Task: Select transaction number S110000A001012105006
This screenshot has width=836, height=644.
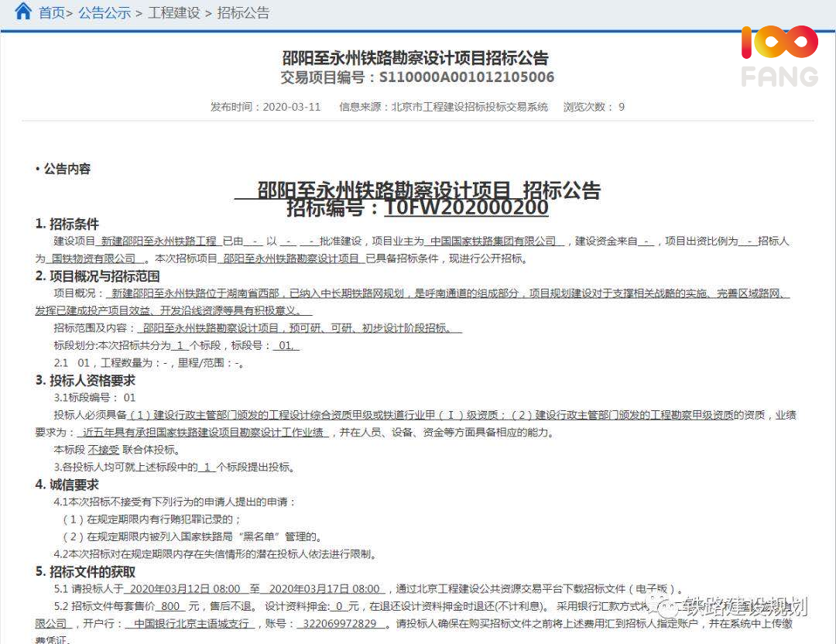Action: tap(467, 77)
